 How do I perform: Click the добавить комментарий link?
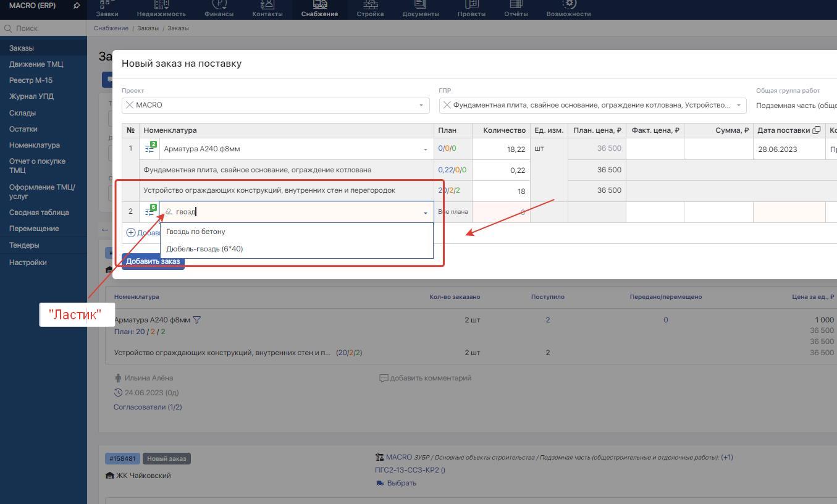(x=430, y=378)
